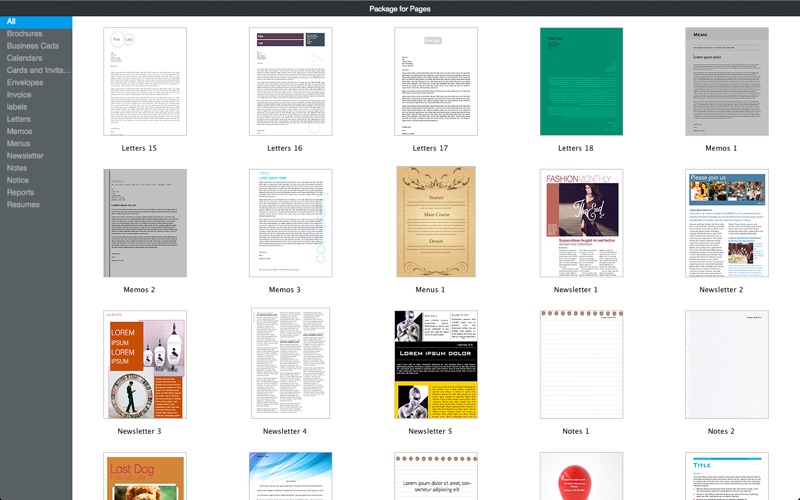Viewport: 800px width, 500px height.
Task: Select the blue wave template in bottom row
Action: point(290,476)
